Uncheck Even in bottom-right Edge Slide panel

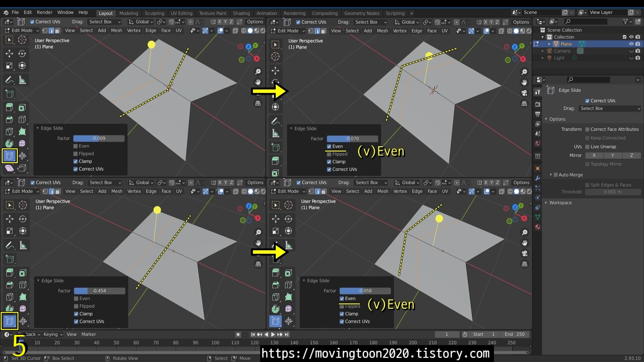tap(342, 299)
